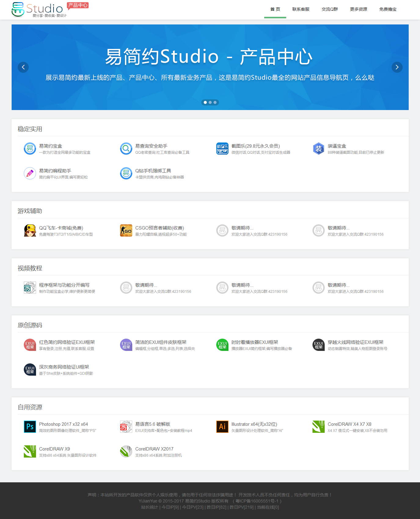Click the 易简约编程助手 pencil icon

30,173
